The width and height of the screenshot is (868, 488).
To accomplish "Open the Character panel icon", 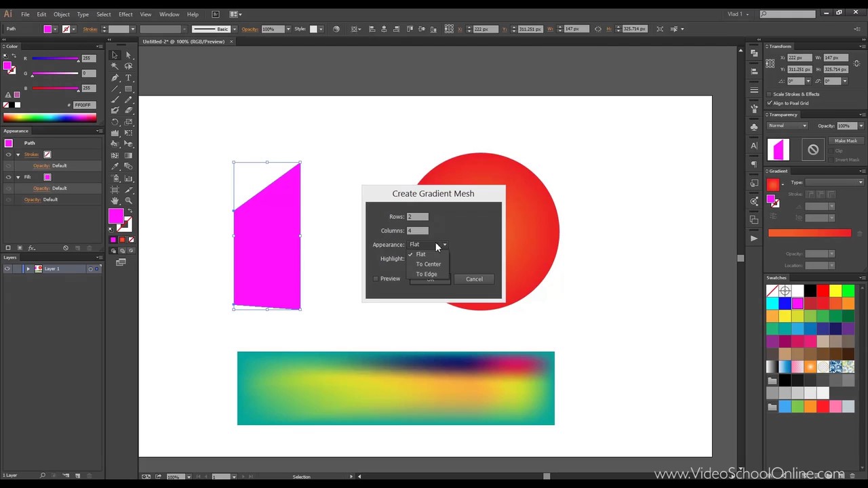I will click(x=754, y=145).
